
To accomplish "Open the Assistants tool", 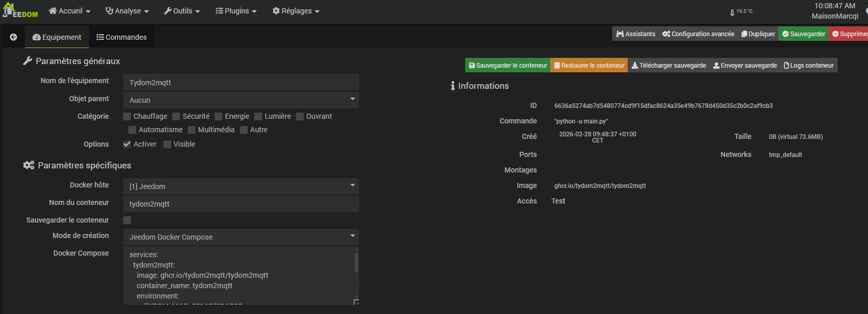I will click(x=635, y=34).
